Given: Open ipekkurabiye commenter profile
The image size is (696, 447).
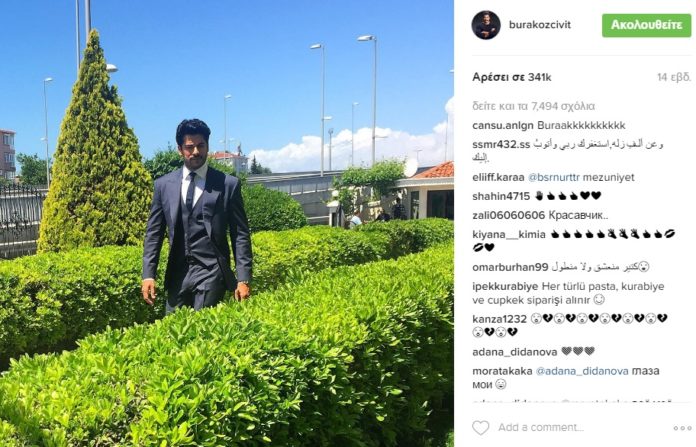Looking at the screenshot, I should tap(505, 286).
